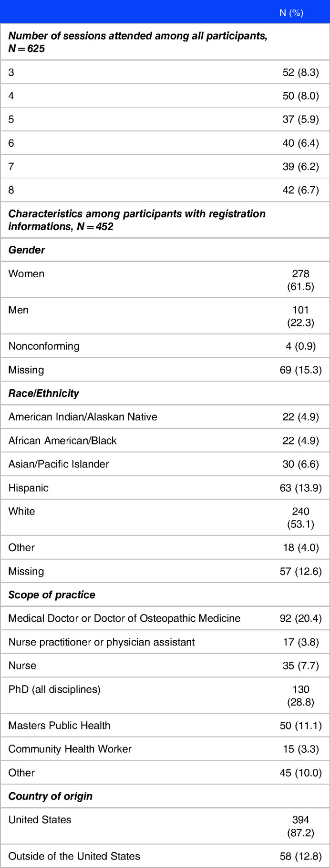Select the White row label
The image size is (330, 868).
pyautogui.click(x=22, y=512)
